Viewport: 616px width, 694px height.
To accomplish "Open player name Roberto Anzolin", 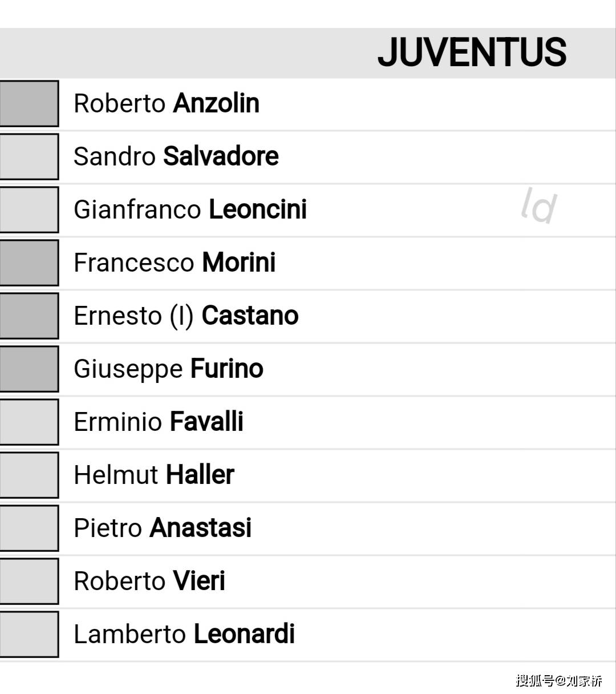I will 167,103.
